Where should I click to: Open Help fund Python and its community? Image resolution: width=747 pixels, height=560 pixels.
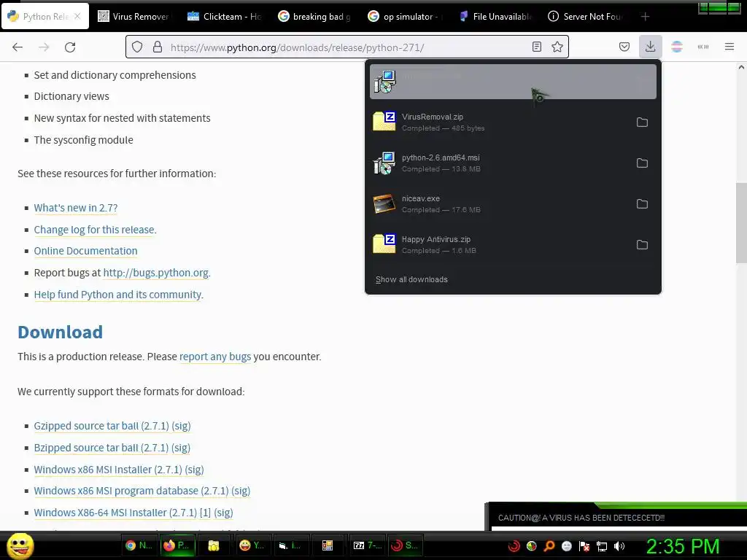click(117, 295)
